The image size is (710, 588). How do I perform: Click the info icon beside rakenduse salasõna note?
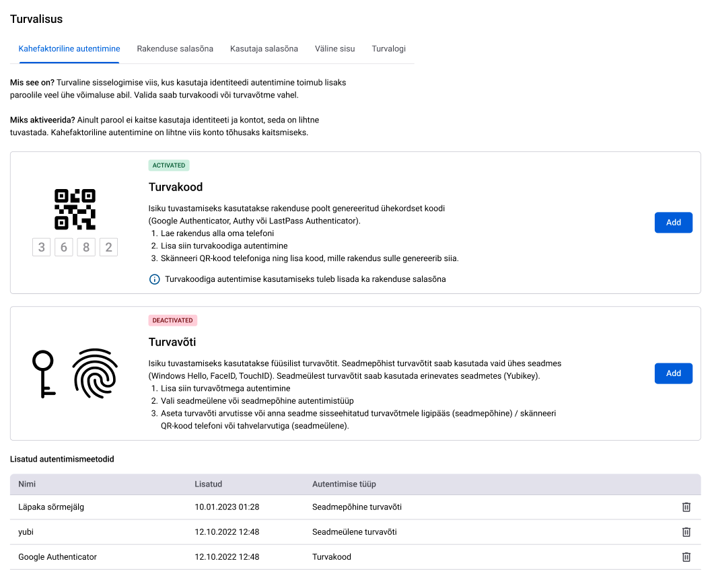[154, 279]
